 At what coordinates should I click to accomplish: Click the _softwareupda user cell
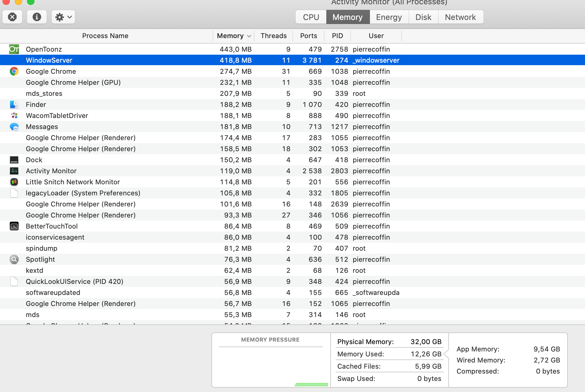(x=376, y=292)
